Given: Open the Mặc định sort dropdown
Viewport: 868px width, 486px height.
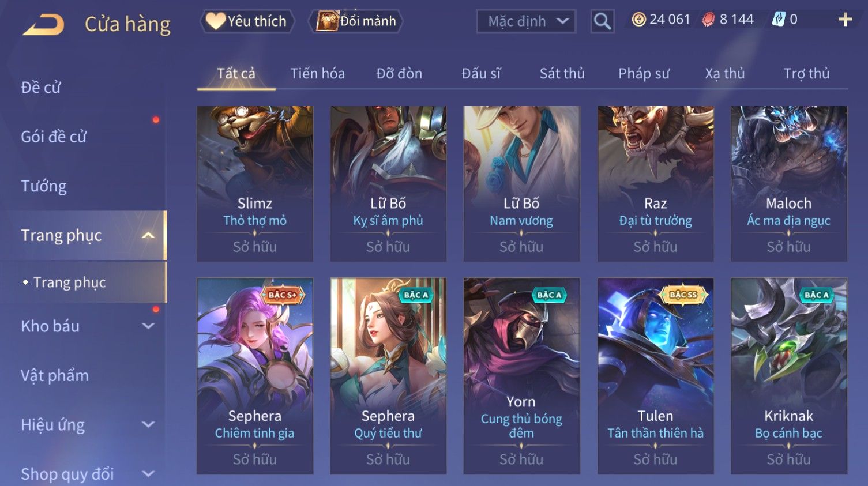Looking at the screenshot, I should [x=527, y=21].
